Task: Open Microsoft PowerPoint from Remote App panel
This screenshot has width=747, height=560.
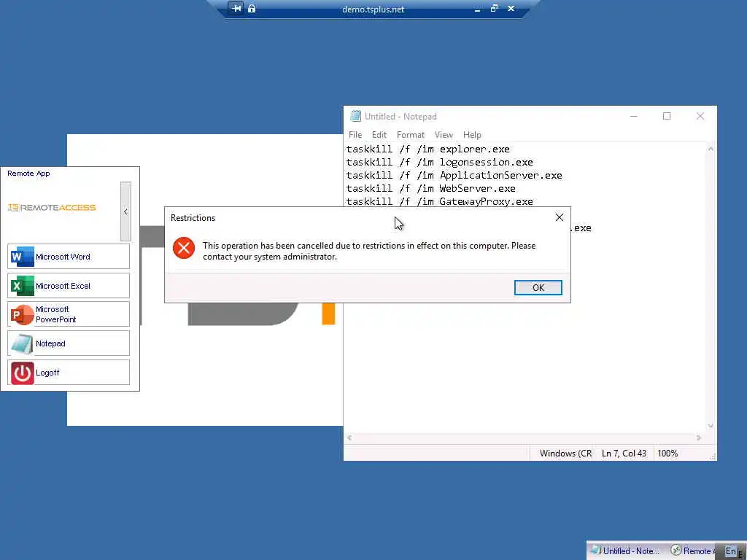Action: [69, 314]
